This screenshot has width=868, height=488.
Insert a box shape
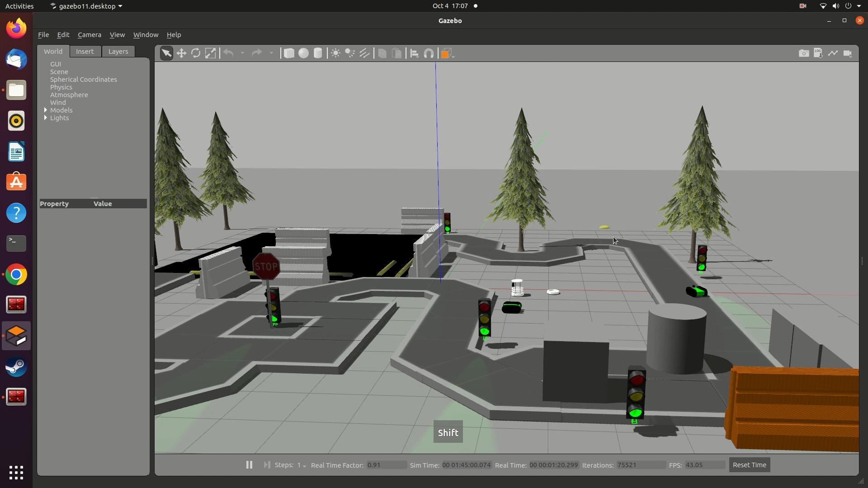pyautogui.click(x=288, y=53)
